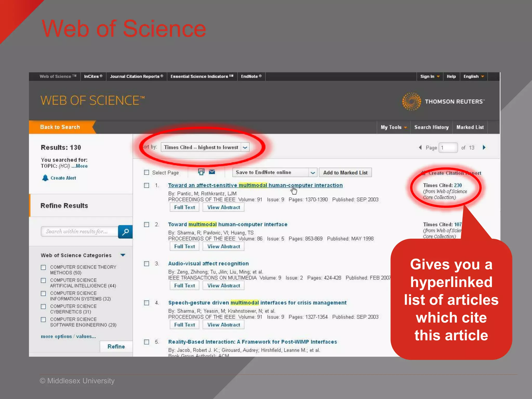Click View Abstract for result 4
Screen dimensions: 532x399
[223, 325]
